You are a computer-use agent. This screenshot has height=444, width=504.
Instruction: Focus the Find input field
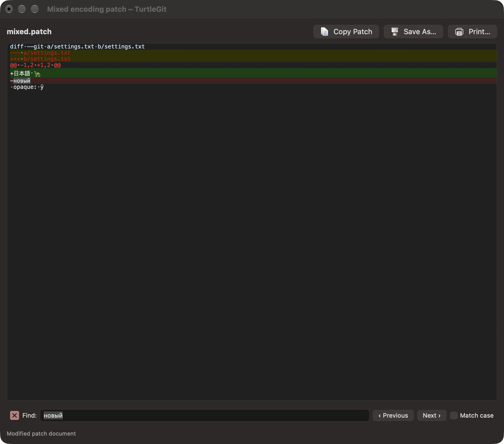pos(205,415)
